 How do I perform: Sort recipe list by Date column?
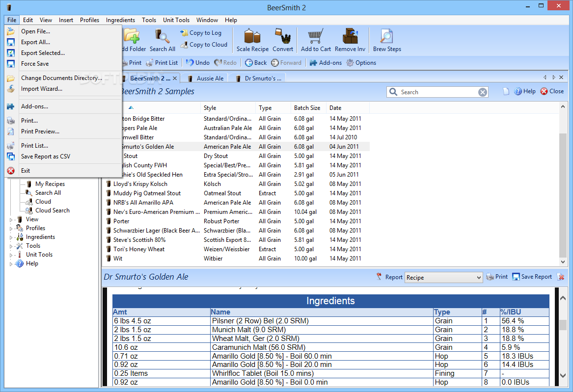coord(348,108)
